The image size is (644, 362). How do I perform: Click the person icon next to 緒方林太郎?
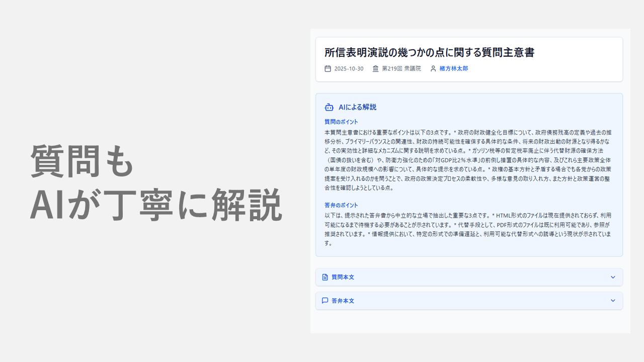[433, 68]
